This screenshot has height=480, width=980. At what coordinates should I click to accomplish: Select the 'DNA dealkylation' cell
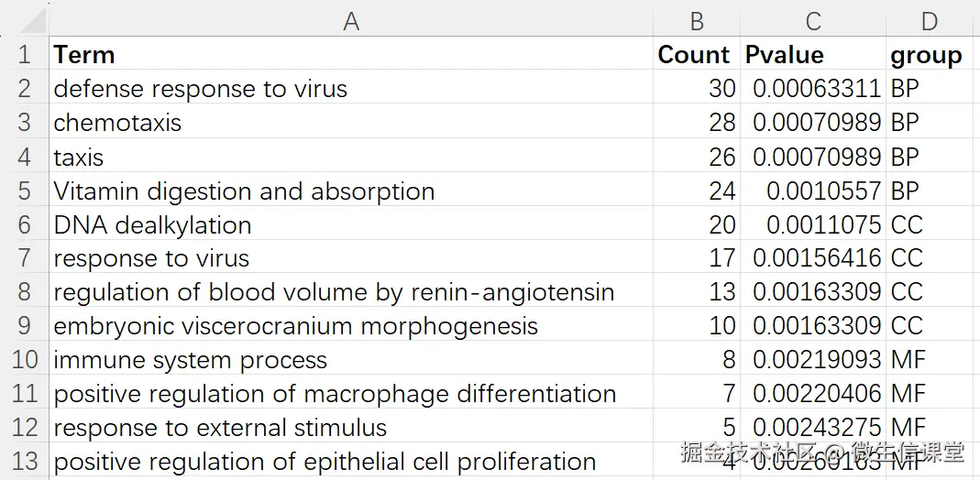351,224
